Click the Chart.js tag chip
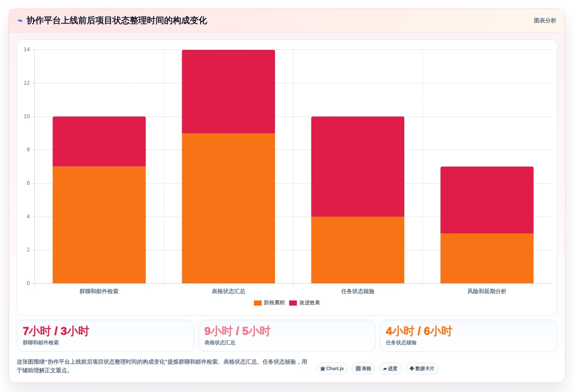Viewport: 574px width, 392px height. (x=332, y=369)
